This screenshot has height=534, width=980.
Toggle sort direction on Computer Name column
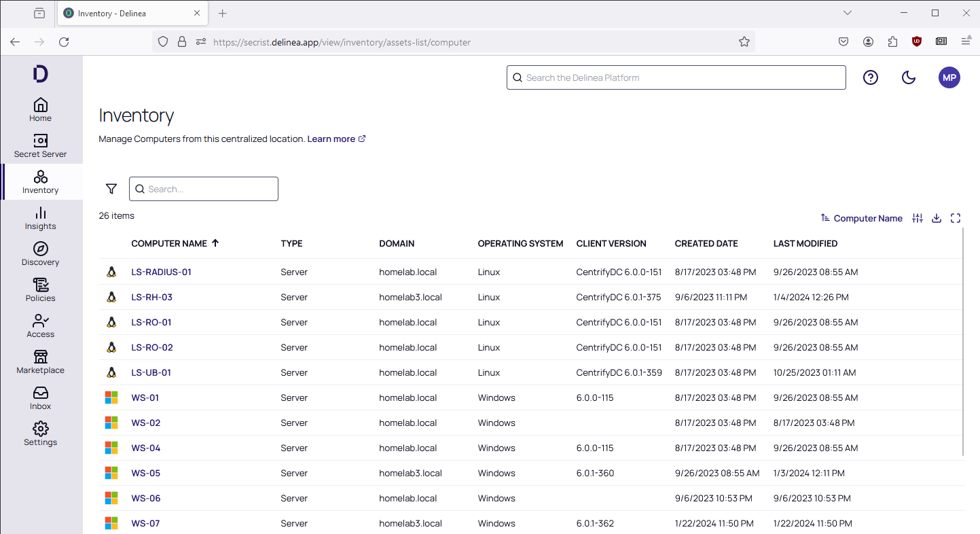tap(217, 243)
